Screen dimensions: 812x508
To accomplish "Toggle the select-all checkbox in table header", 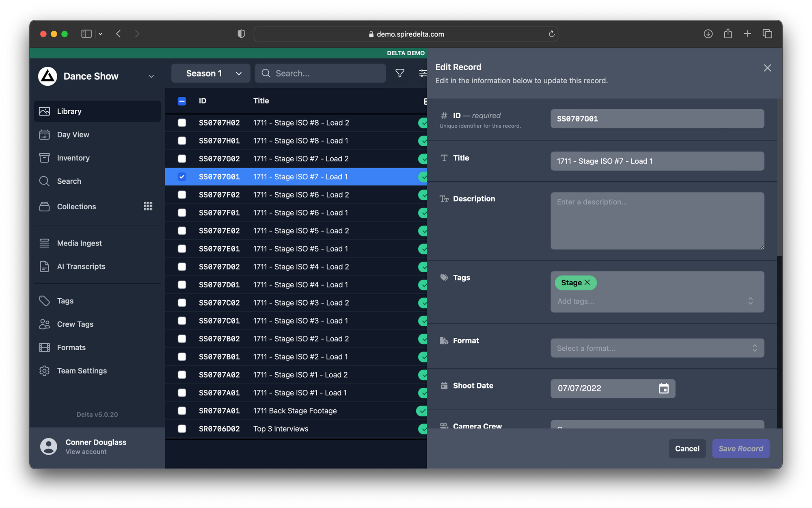I will click(x=182, y=101).
